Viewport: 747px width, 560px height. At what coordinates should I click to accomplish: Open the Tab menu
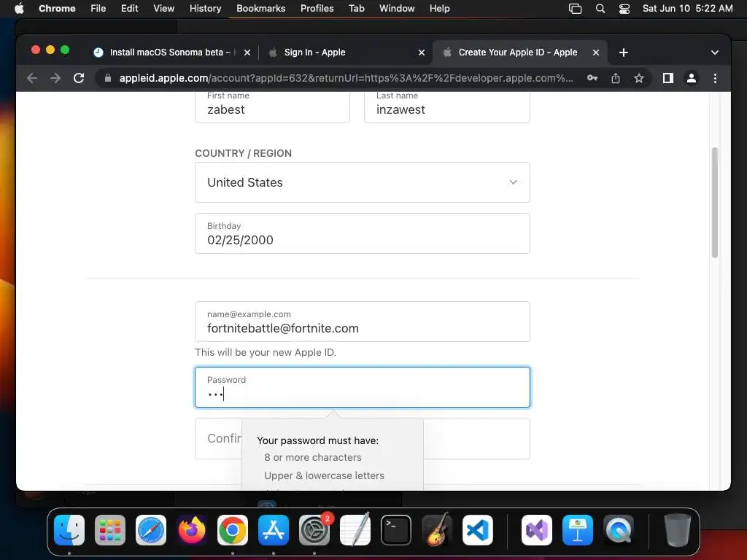click(x=356, y=8)
